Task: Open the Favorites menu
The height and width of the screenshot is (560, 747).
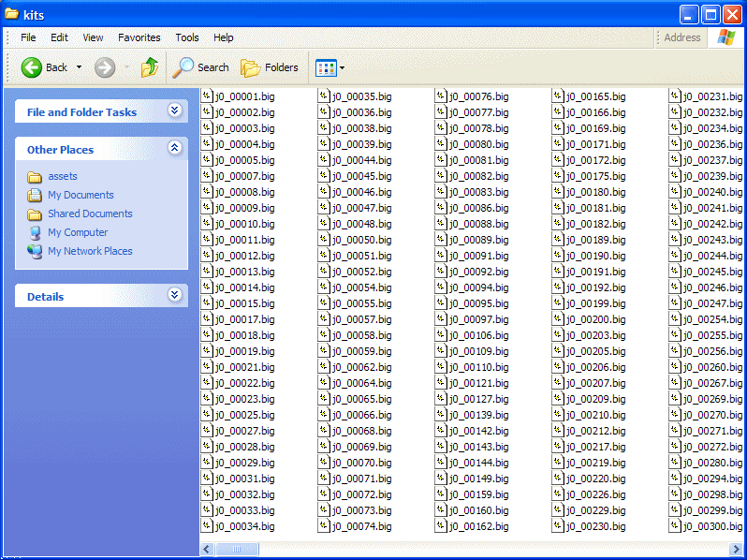Action: pos(139,37)
